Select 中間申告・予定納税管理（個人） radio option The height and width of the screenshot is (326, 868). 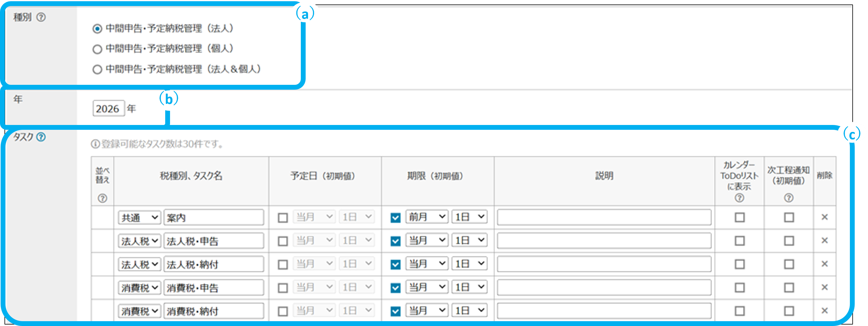click(97, 49)
